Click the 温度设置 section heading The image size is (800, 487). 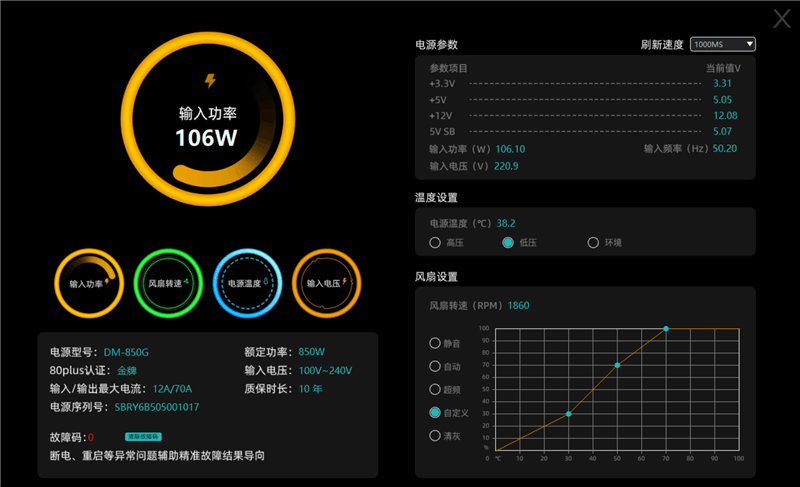point(436,198)
